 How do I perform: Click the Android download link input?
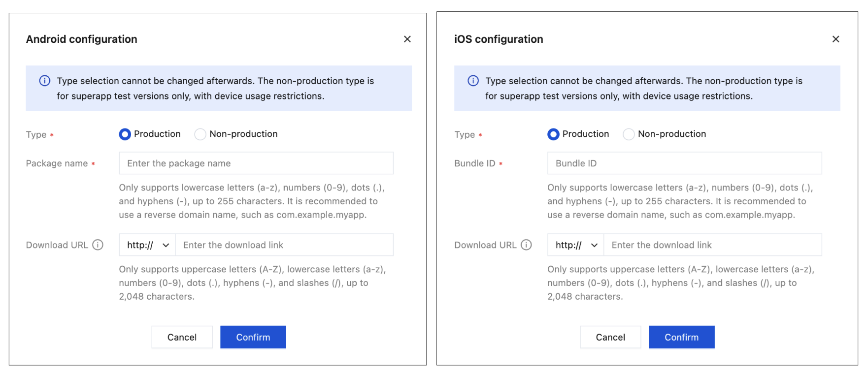click(x=284, y=245)
